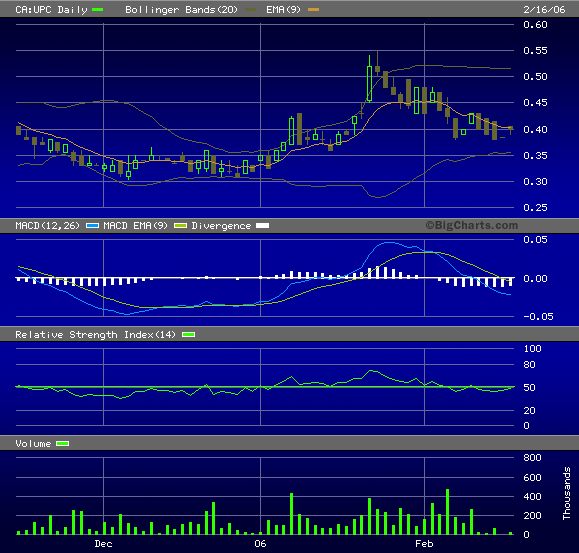Click the 0 label on the RSI axis
The image size is (579, 553).
tap(527, 426)
